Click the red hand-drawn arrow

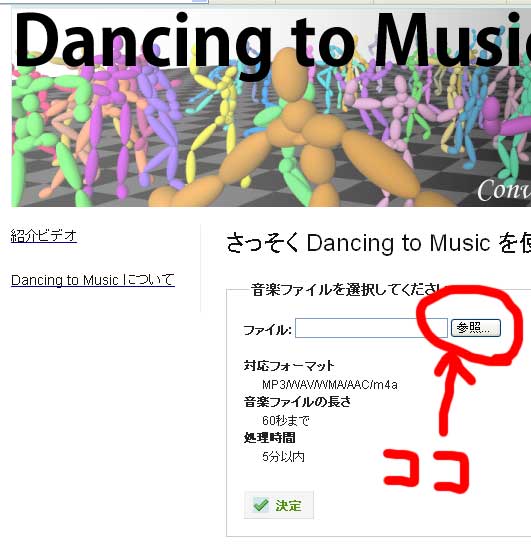coord(452,394)
